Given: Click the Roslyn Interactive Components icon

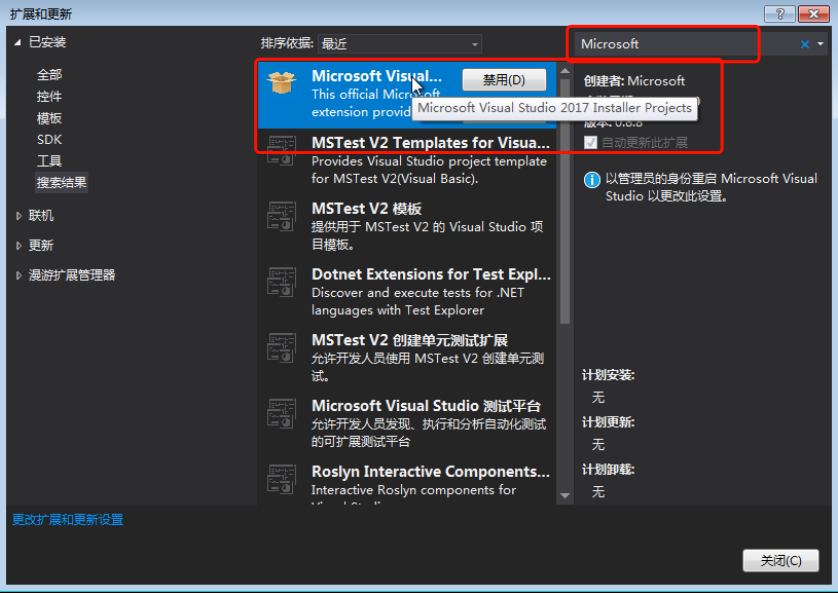Looking at the screenshot, I should 282,479.
